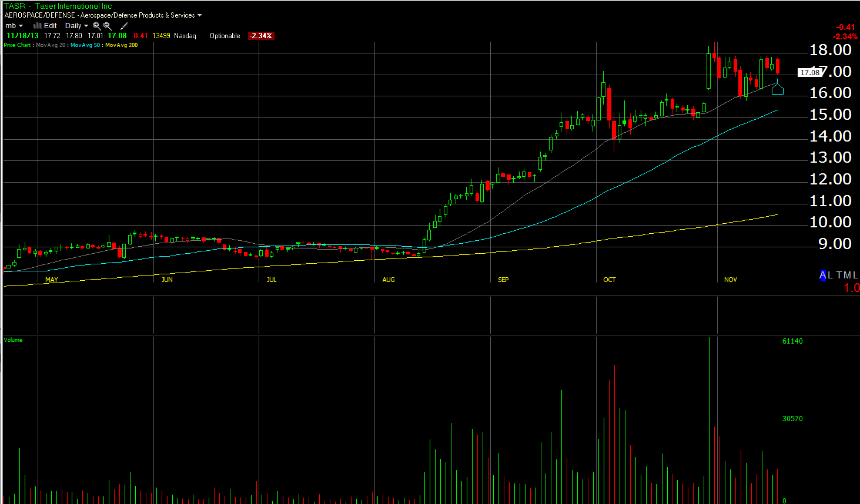The image size is (860, 504).
Task: Click the JUN month label on the time axis
Action: pos(167,280)
